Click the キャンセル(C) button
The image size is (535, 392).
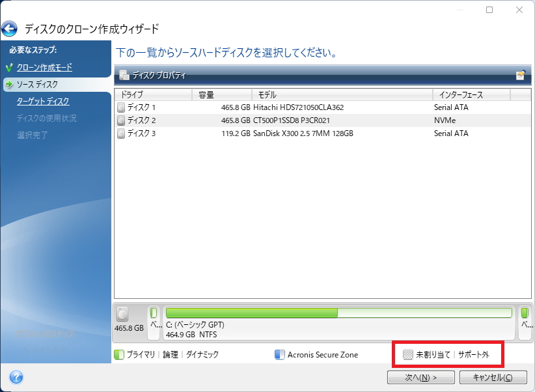[x=493, y=377]
